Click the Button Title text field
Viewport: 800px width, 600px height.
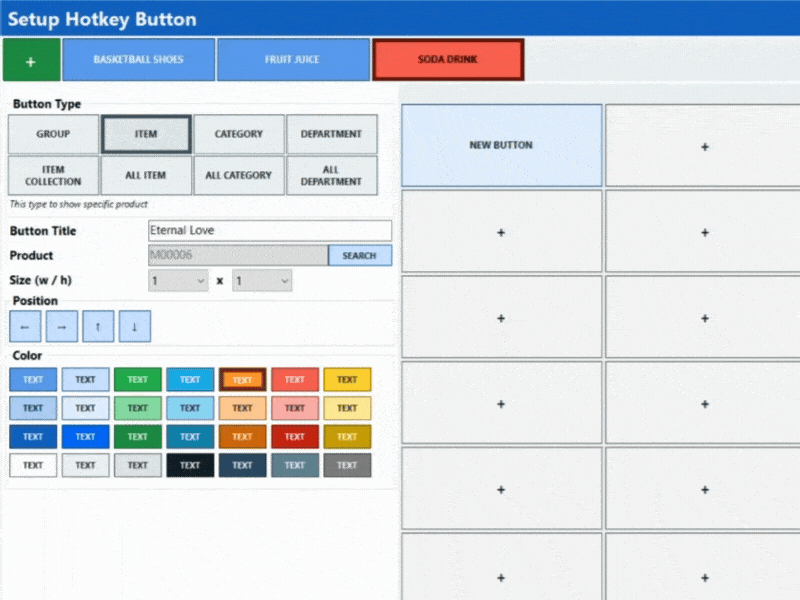point(269,231)
